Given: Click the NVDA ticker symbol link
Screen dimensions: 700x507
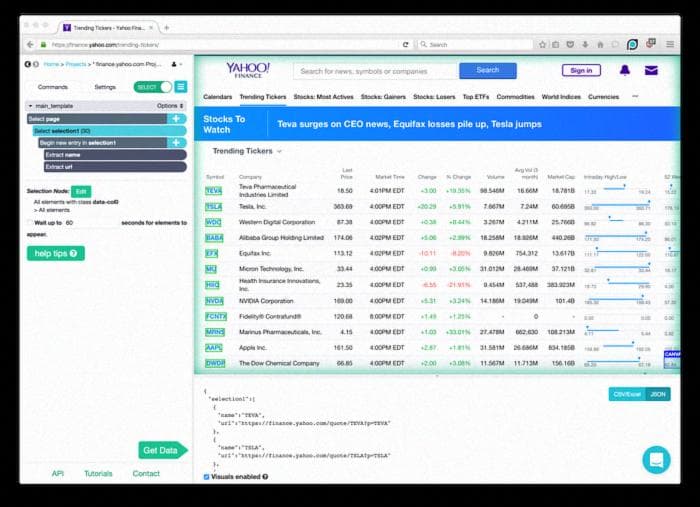Looking at the screenshot, I should click(214, 301).
